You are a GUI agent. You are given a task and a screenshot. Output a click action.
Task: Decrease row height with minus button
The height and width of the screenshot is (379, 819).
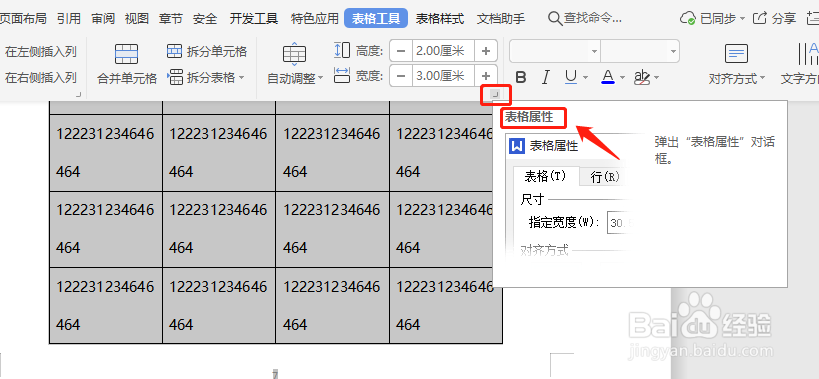pos(401,51)
